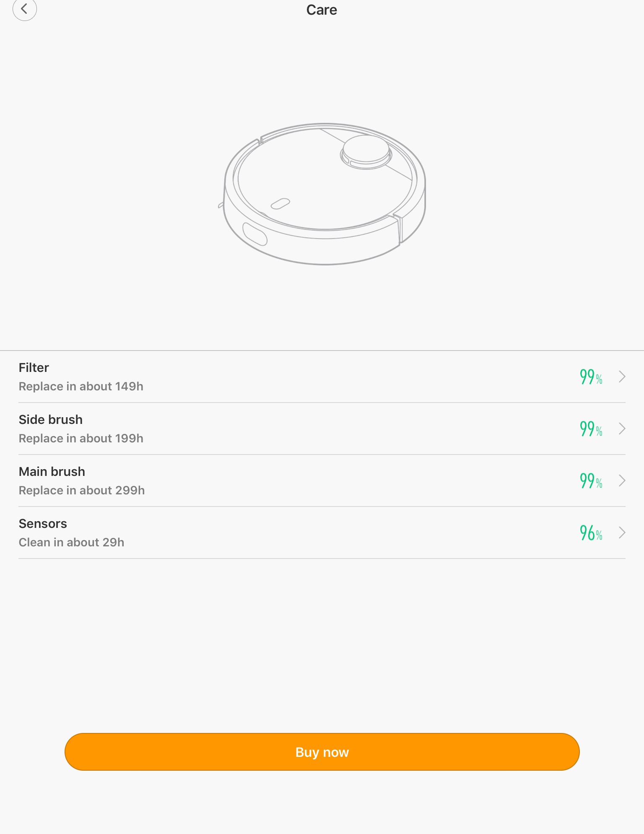Open the Main brush care item
The height and width of the screenshot is (834, 644).
52,472
